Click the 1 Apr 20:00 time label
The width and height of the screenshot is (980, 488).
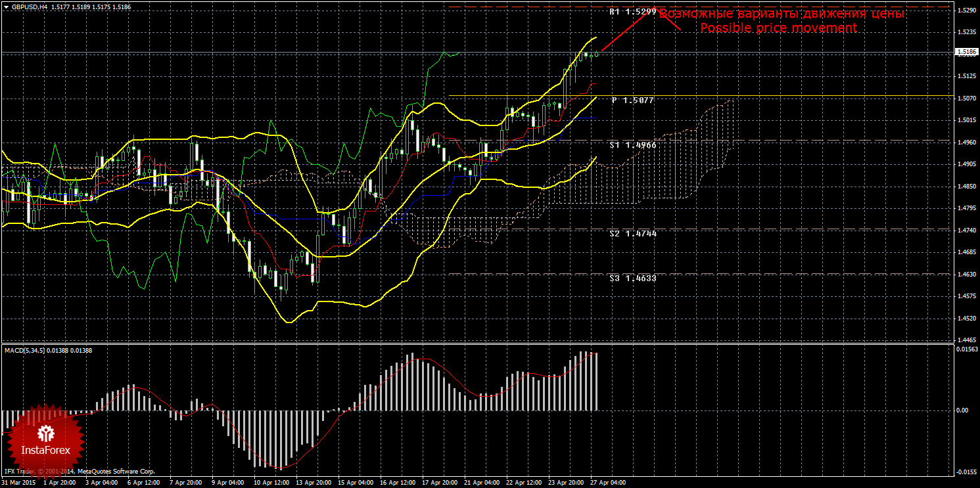point(59,482)
